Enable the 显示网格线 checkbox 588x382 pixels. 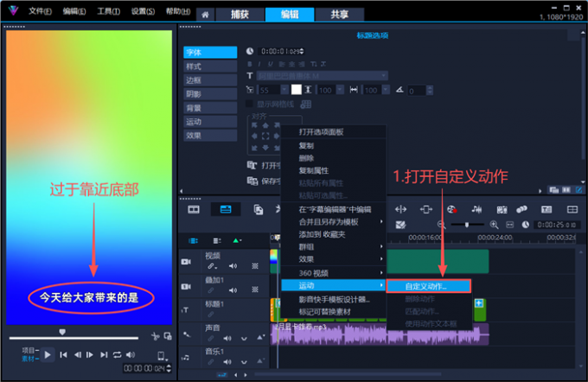[249, 104]
